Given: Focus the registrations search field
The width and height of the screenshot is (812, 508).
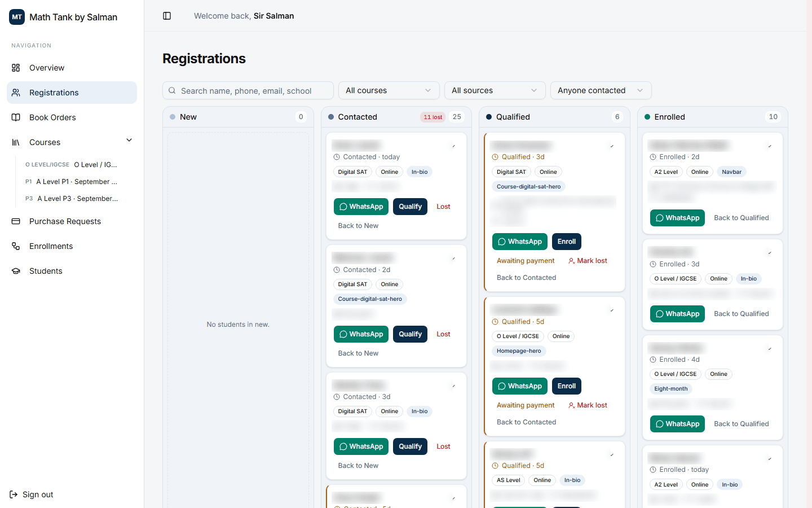Looking at the screenshot, I should (x=248, y=90).
